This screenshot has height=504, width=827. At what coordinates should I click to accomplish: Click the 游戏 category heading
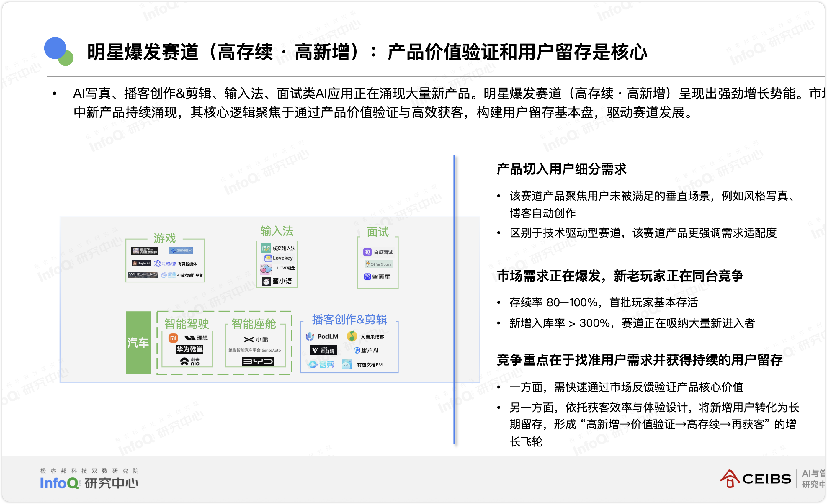164,238
